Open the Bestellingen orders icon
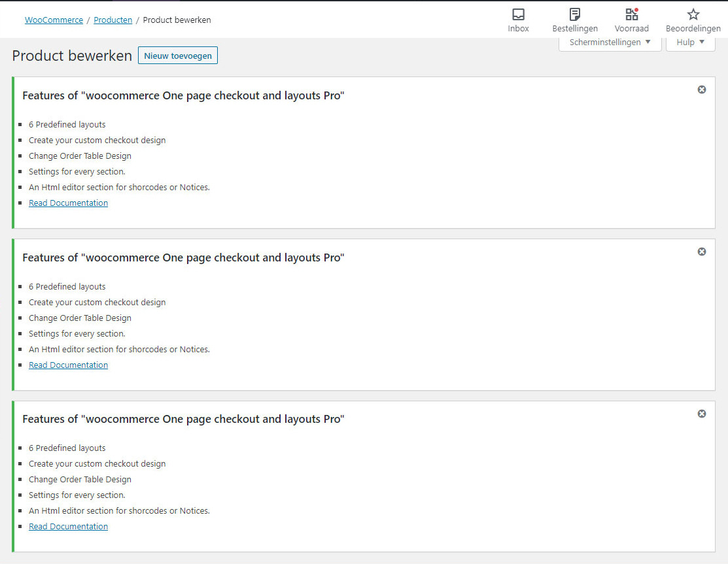728x564 pixels. coord(575,20)
